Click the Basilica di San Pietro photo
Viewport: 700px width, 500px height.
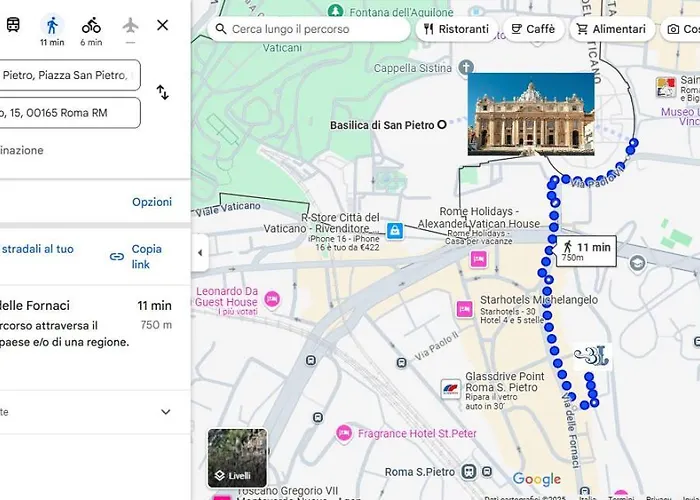tap(531, 114)
